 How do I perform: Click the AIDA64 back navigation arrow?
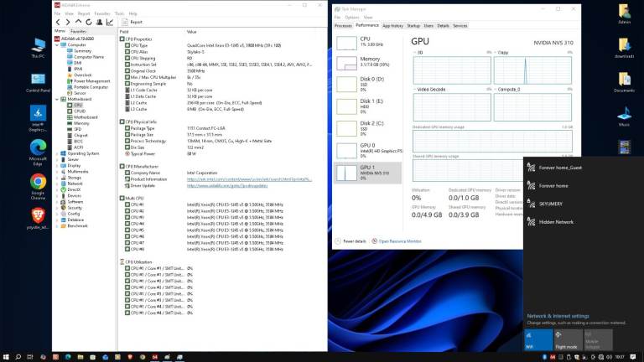tap(58, 23)
